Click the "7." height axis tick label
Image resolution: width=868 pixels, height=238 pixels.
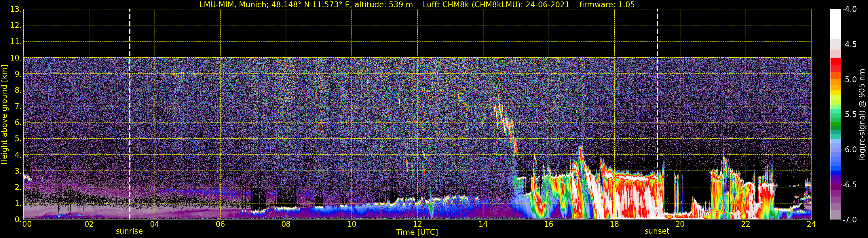tap(18, 107)
